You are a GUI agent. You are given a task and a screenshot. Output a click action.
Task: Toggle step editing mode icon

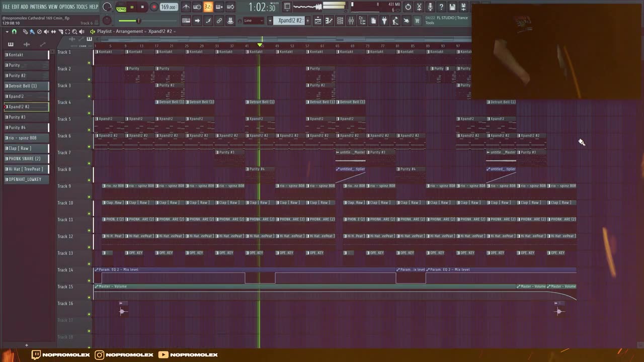click(x=208, y=21)
